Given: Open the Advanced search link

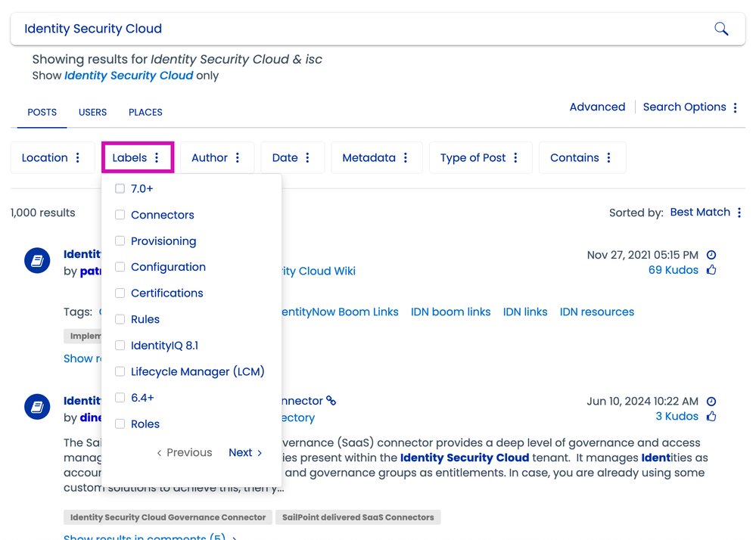Looking at the screenshot, I should (597, 107).
